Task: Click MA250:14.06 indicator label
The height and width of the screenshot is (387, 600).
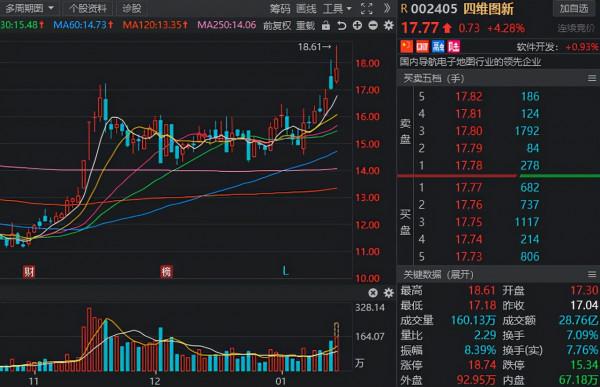Action: [227, 25]
